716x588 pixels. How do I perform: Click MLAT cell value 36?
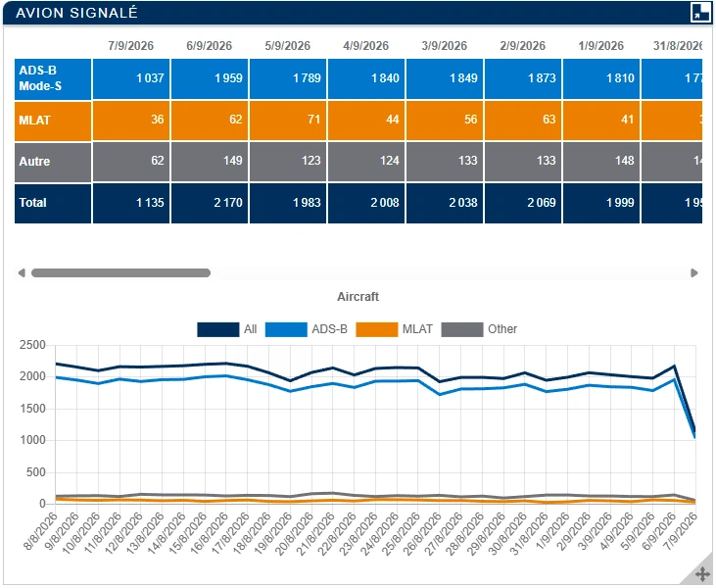(131, 121)
